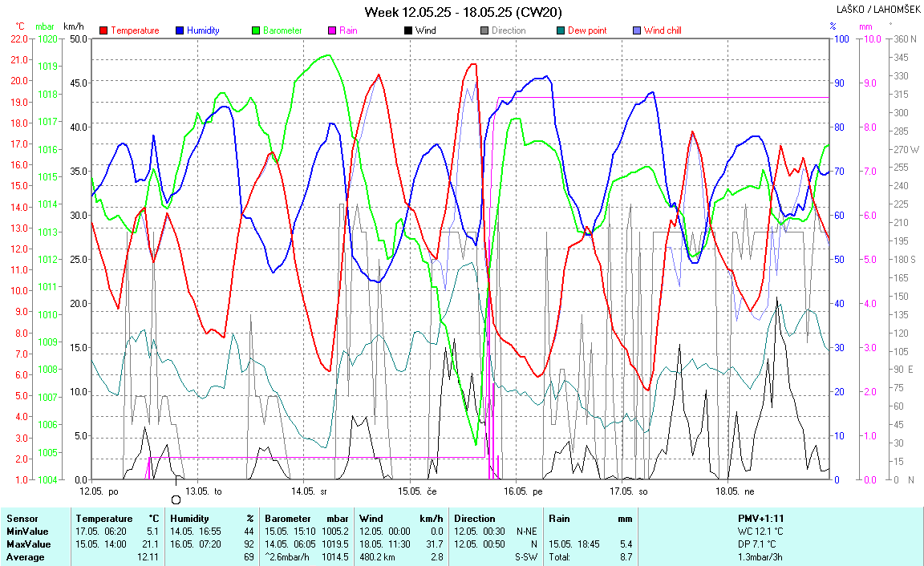924x566 pixels.
Task: Select the teal Dew point legend square
Action: click(561, 30)
